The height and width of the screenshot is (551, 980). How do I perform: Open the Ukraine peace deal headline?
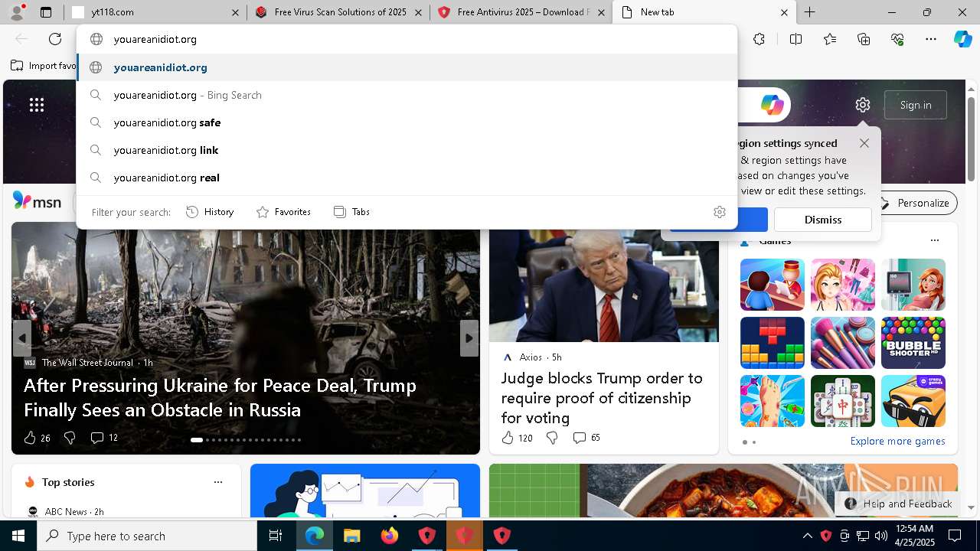point(220,397)
